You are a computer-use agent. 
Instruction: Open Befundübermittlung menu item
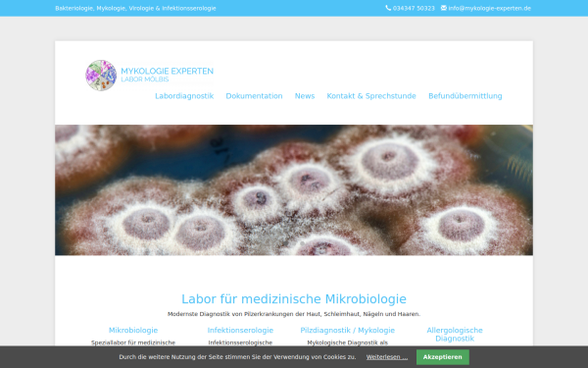click(x=465, y=96)
